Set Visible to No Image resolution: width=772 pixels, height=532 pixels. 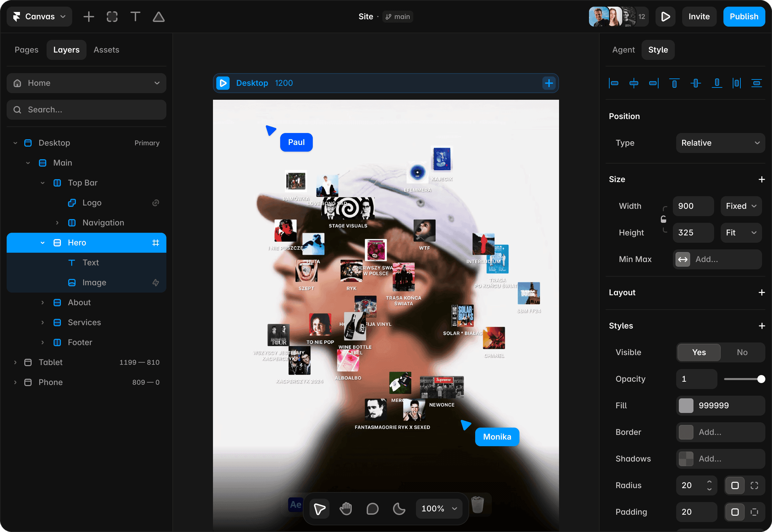(x=742, y=352)
